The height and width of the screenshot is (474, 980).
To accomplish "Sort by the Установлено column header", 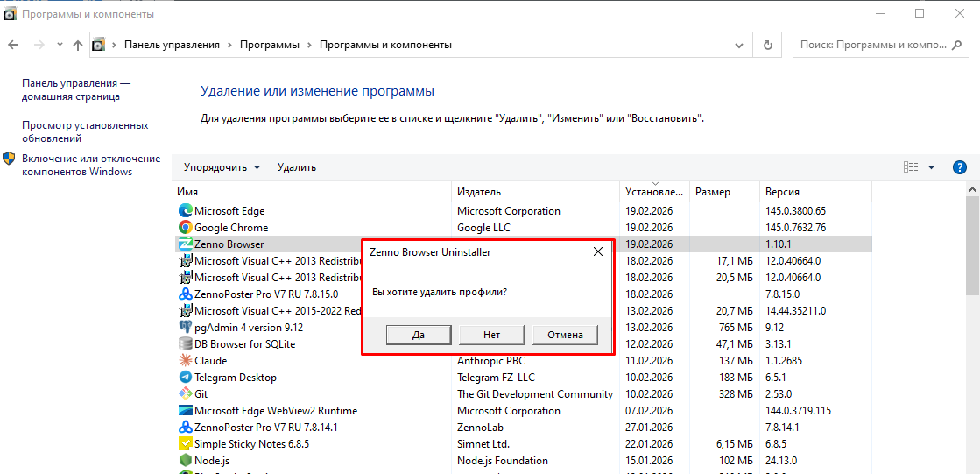I will point(655,192).
